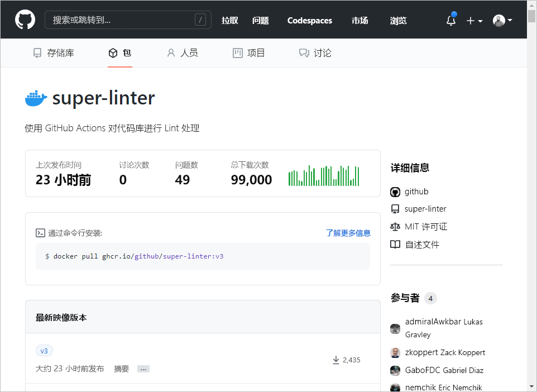Screen dimensions: 537x392
Task: Click the GitHub Octocat logo
Action: click(x=23, y=20)
